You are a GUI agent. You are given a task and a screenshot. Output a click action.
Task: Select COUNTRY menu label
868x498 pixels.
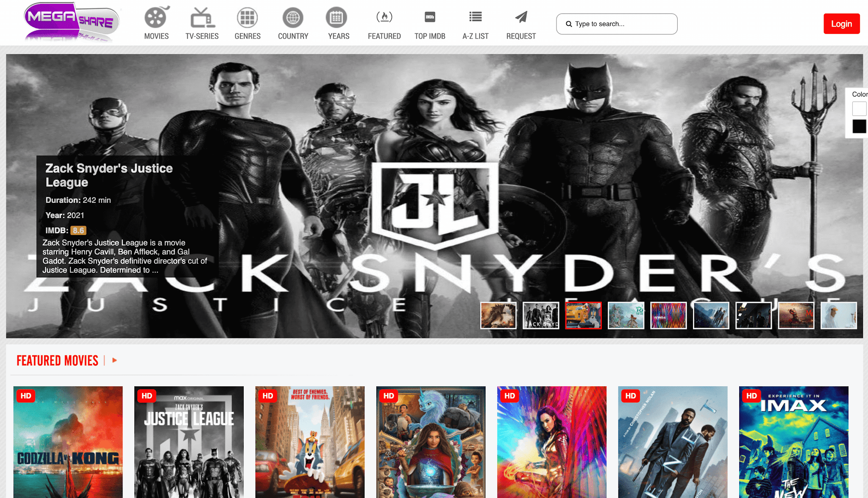point(293,36)
